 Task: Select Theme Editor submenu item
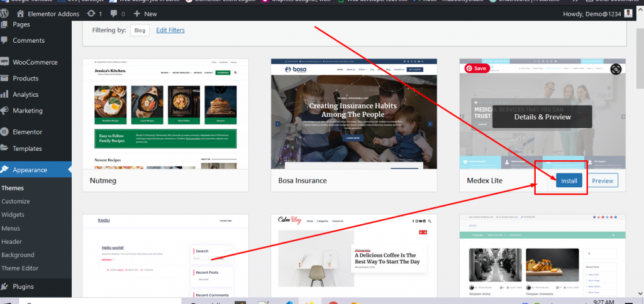[19, 268]
